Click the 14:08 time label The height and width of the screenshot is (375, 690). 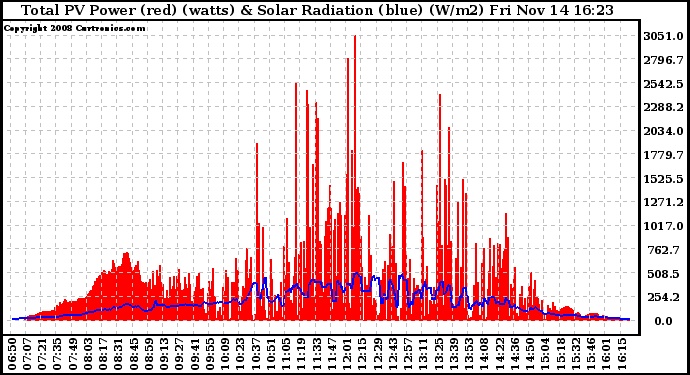click(x=484, y=354)
